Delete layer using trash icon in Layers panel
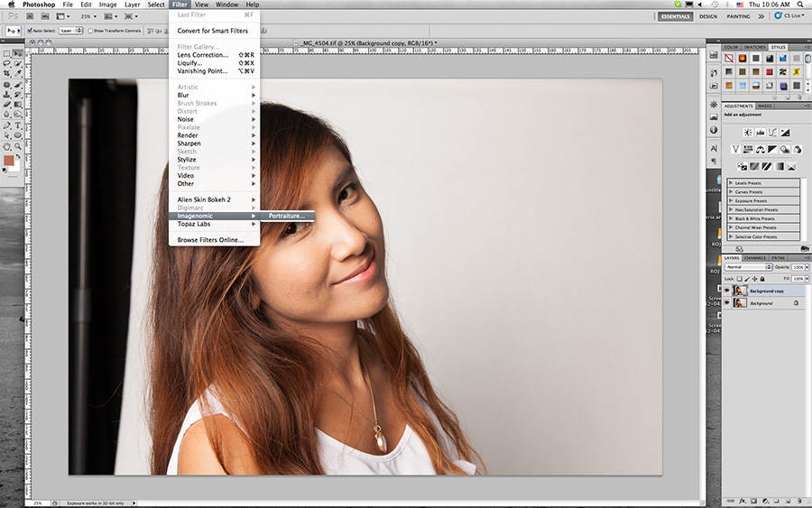 (799, 501)
